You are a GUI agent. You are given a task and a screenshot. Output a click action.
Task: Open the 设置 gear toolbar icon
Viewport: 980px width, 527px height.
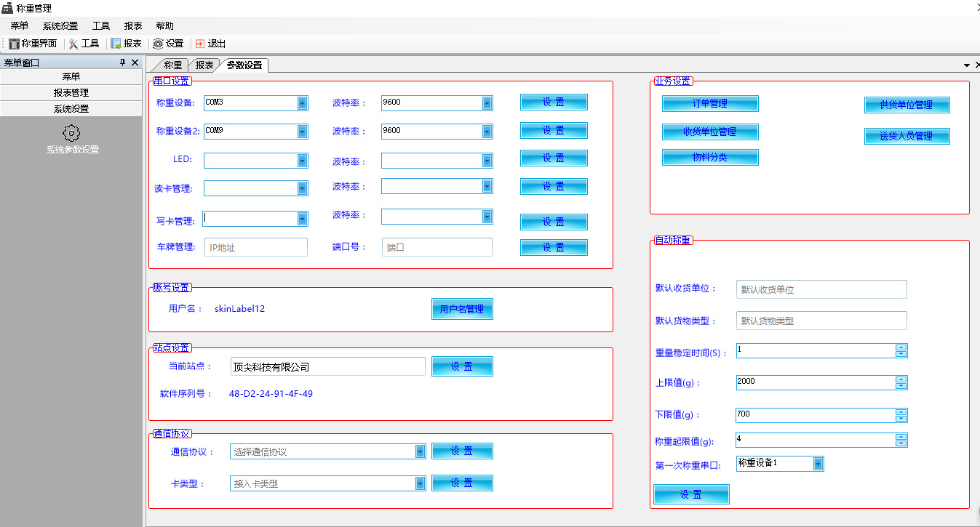pyautogui.click(x=158, y=44)
